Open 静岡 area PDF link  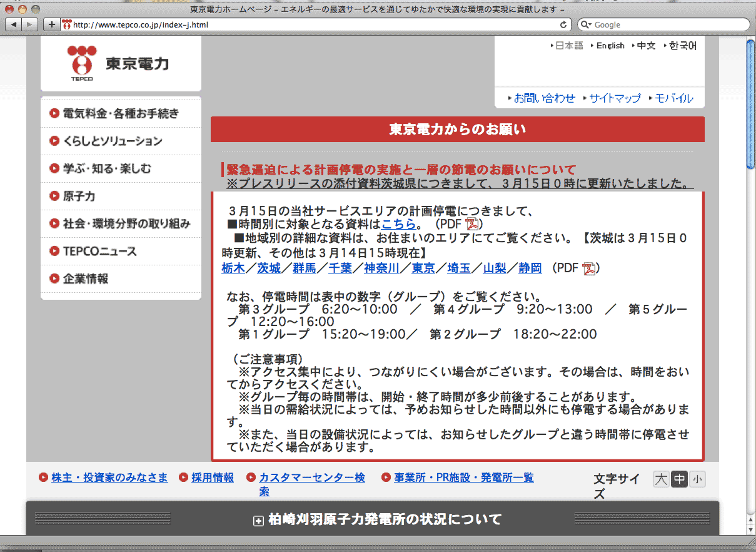tap(530, 268)
